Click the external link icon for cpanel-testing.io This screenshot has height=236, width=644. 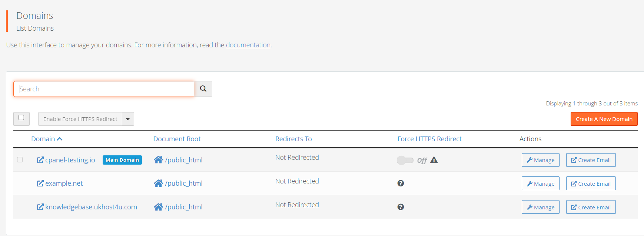coord(40,160)
